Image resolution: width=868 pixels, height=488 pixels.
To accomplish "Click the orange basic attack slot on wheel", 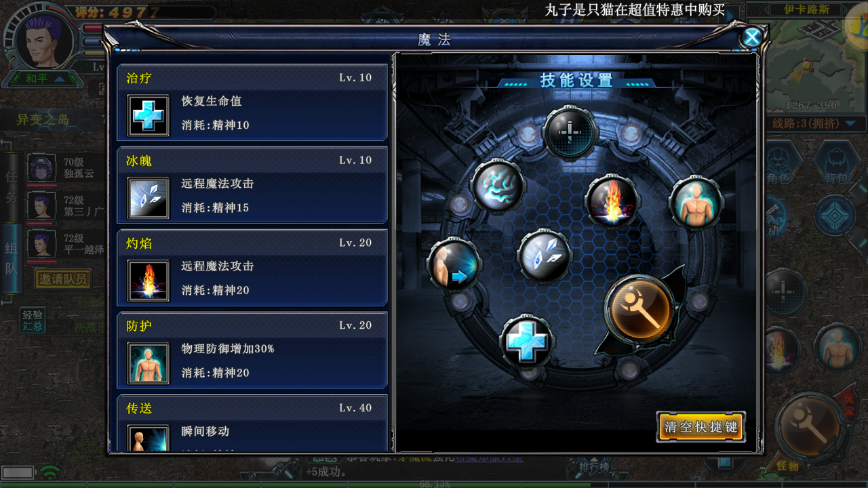I will 639,310.
